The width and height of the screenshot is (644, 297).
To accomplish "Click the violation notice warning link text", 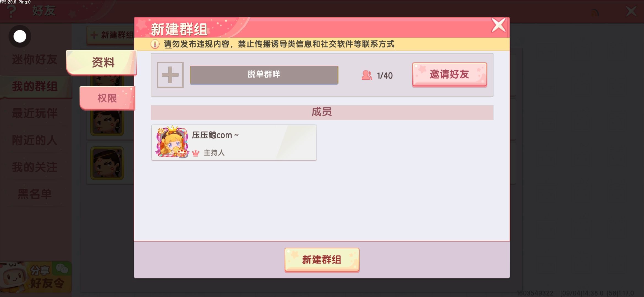I will click(279, 44).
